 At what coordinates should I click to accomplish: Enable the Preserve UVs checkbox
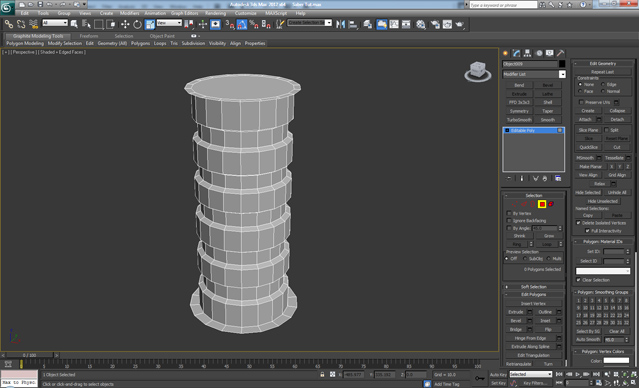[581, 102]
